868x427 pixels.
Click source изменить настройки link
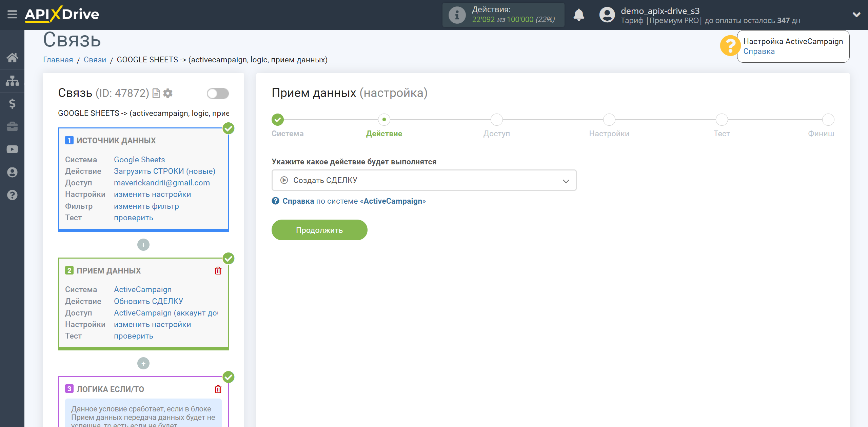coord(152,194)
